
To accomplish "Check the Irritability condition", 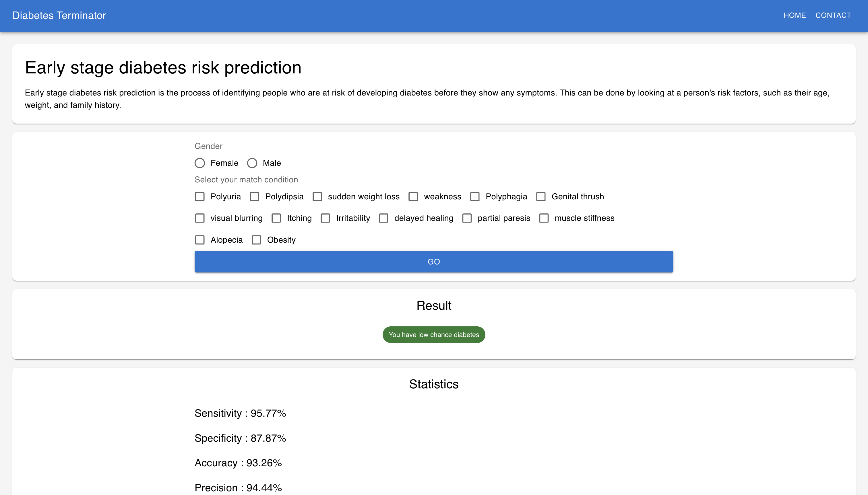I will (325, 218).
